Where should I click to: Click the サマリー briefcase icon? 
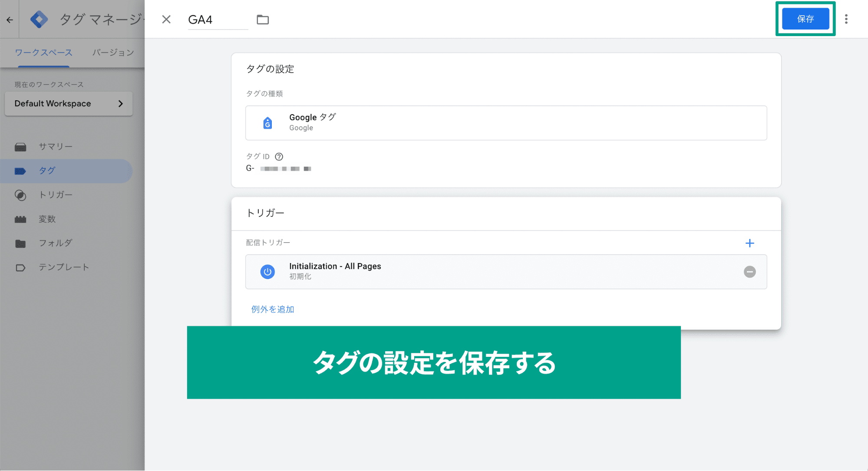click(20, 147)
